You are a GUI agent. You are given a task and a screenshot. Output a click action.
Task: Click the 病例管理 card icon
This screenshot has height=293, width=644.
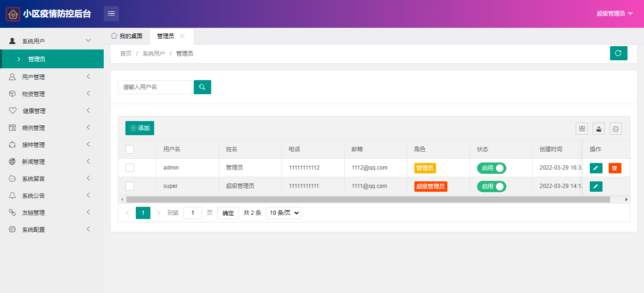pyautogui.click(x=12, y=128)
